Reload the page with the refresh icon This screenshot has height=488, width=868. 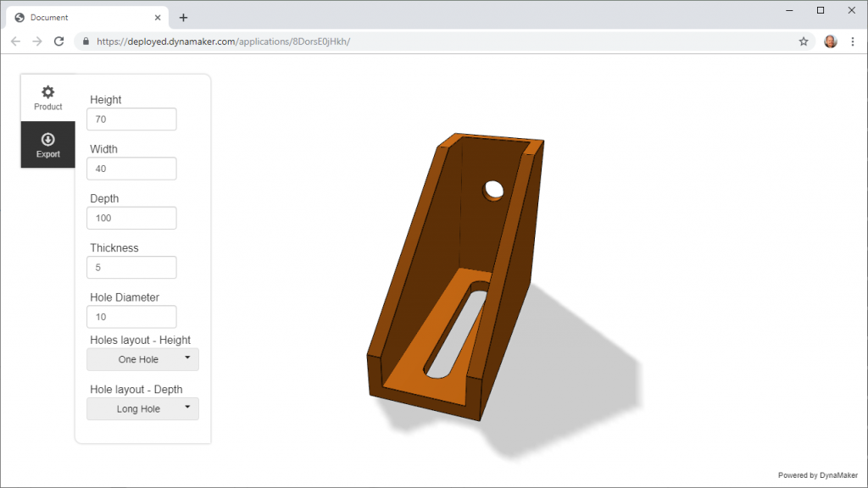[58, 41]
